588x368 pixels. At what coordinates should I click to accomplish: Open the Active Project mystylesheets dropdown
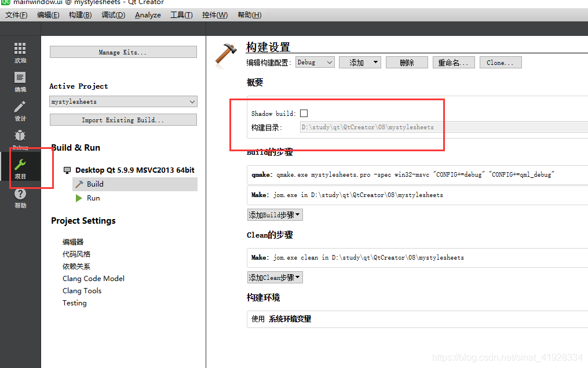[x=123, y=101]
